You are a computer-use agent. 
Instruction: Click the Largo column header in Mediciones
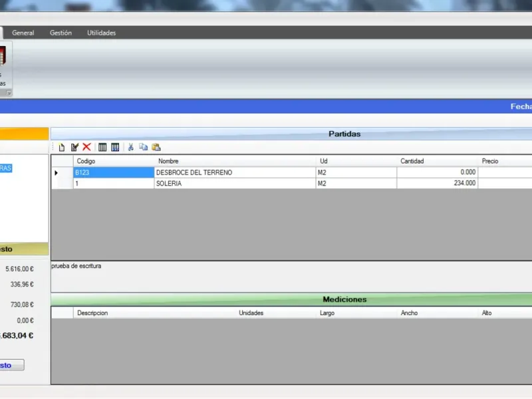356,313
